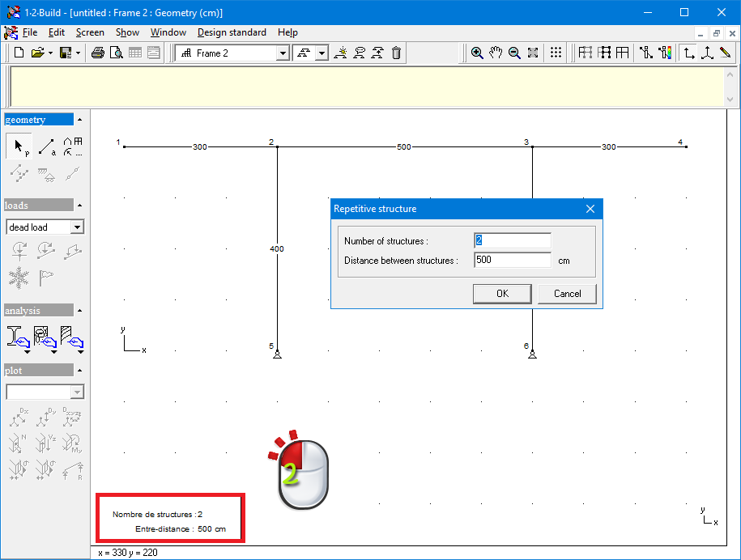Collapse the analysis panel section
Screen dimensions: 741x560
click(79, 310)
